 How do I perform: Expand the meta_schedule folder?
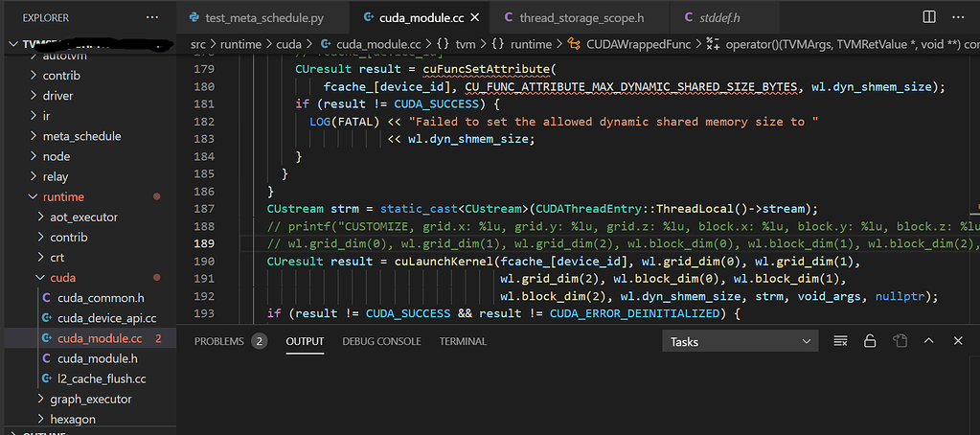(x=81, y=136)
